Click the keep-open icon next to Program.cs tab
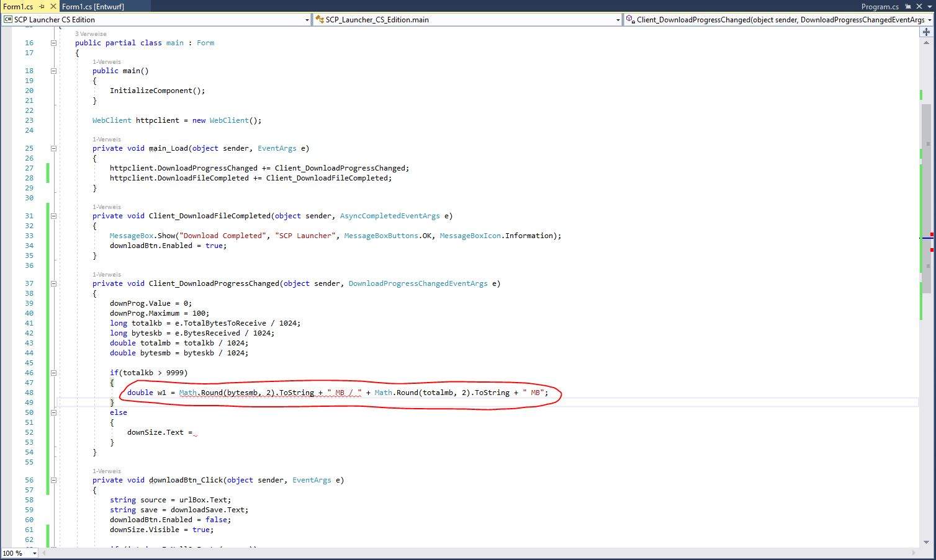This screenshot has height=560, width=936. tap(908, 6)
